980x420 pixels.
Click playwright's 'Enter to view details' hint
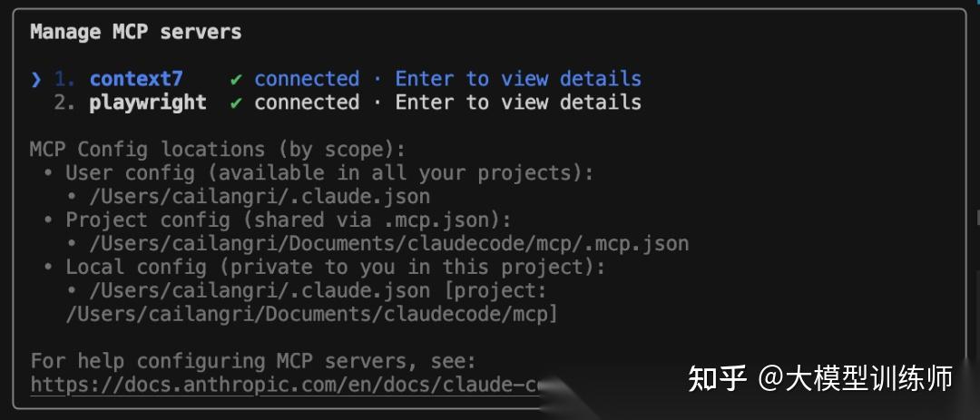coord(518,103)
